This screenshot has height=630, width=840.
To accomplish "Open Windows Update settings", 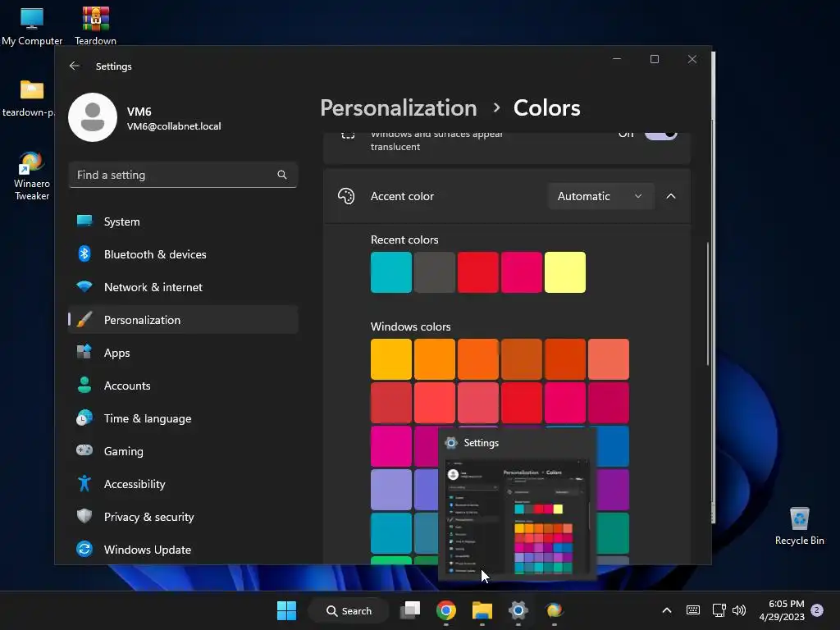I will (x=183, y=550).
